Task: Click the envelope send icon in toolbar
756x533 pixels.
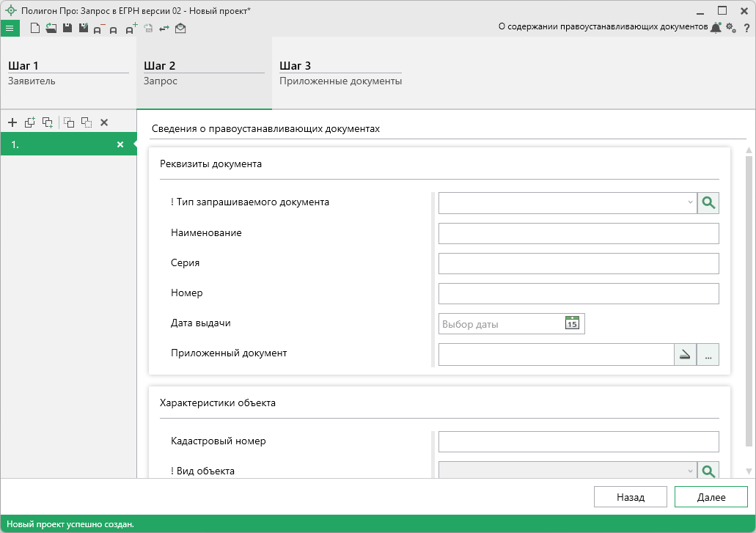Action: 180,29
